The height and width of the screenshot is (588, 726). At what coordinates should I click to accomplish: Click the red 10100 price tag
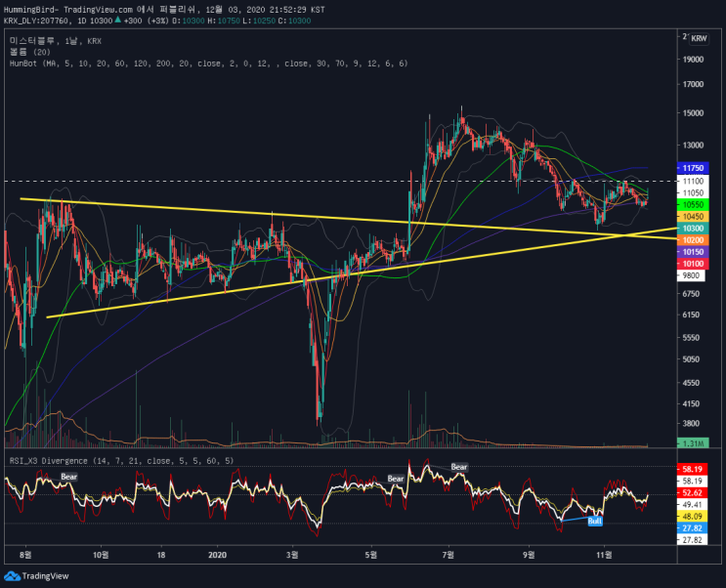click(693, 264)
